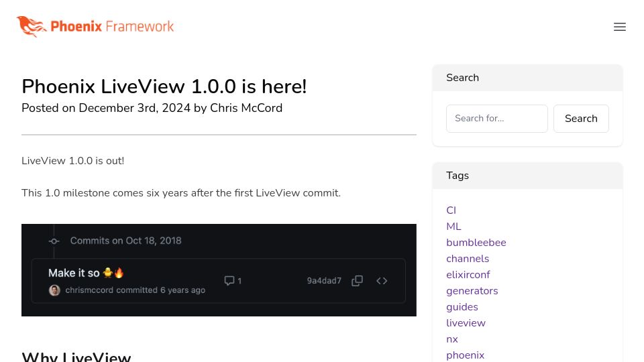
Task: Open the generators tag link
Action: coord(472,291)
